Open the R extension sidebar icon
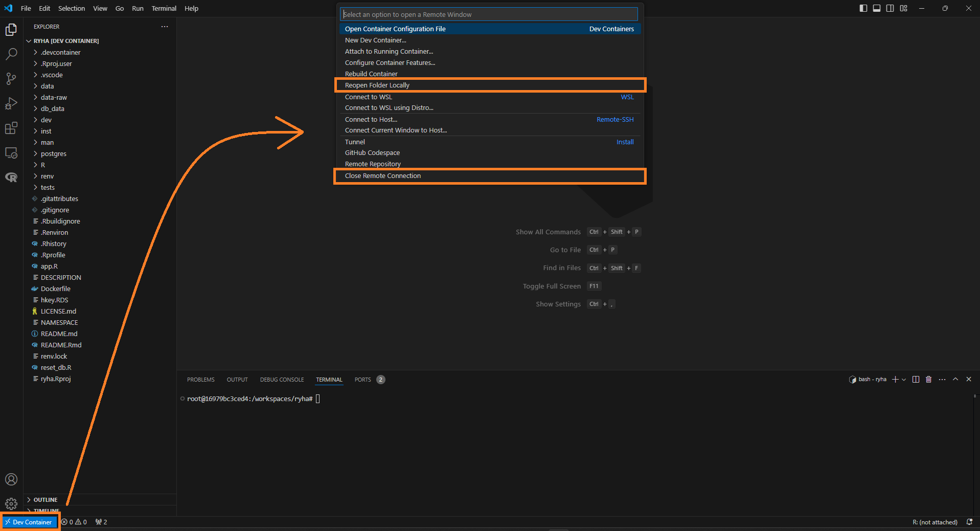 (11, 177)
